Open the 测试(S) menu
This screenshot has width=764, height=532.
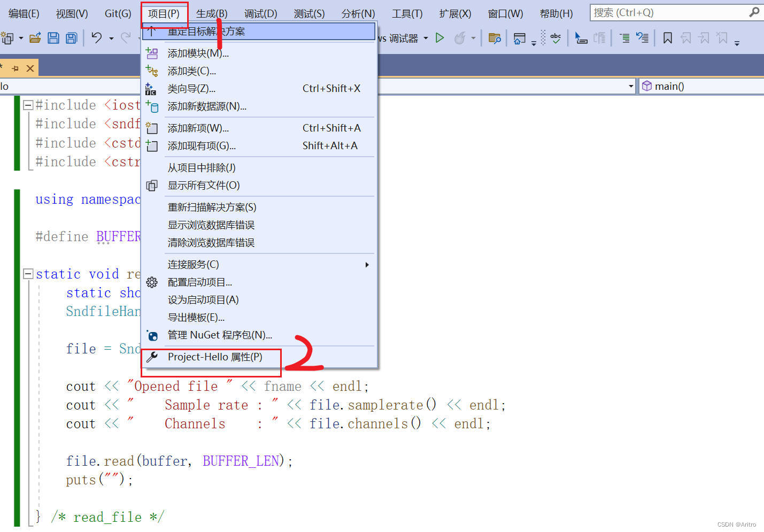point(309,13)
